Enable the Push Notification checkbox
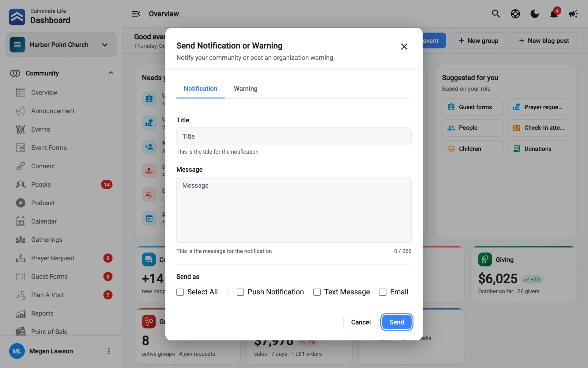 coord(240,292)
